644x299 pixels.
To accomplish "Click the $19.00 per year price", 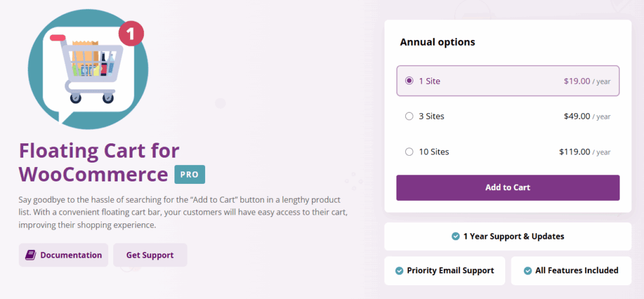I will click(587, 81).
